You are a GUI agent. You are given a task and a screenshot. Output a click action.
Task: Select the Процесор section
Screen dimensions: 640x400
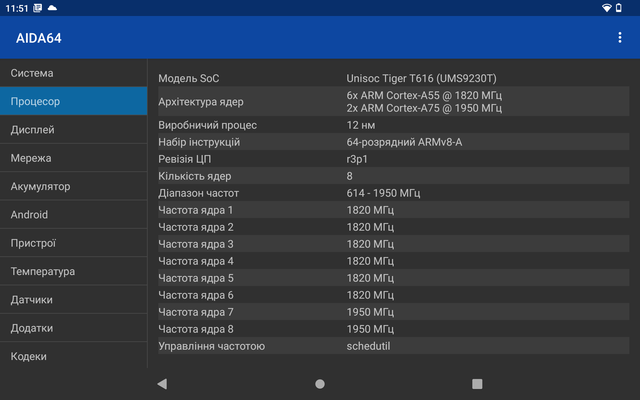coord(73,101)
